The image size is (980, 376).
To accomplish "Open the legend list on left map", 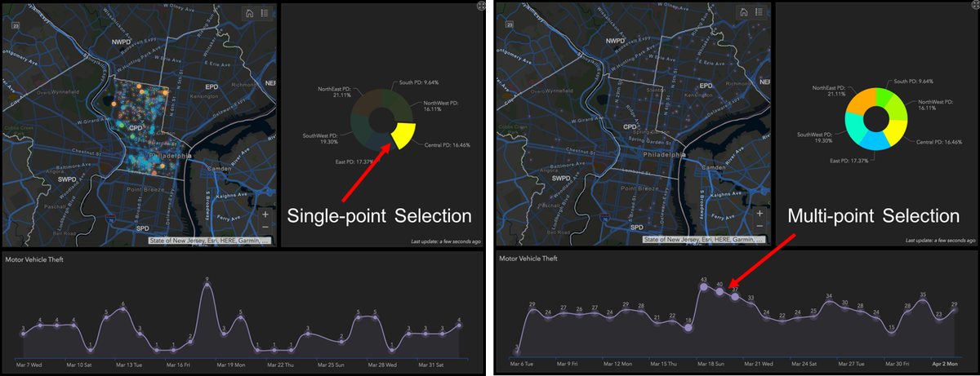I will point(265,13).
